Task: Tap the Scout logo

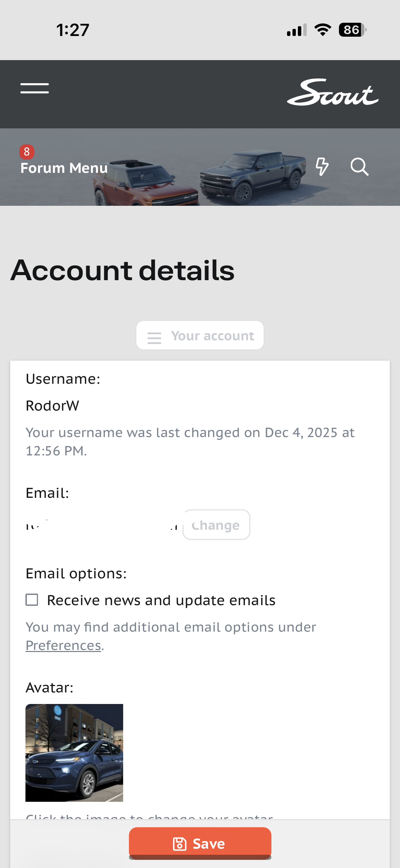Action: coord(332,93)
